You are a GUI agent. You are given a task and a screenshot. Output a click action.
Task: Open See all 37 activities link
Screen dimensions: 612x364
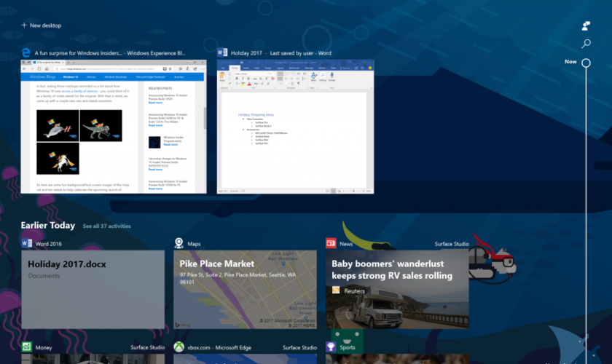109,226
